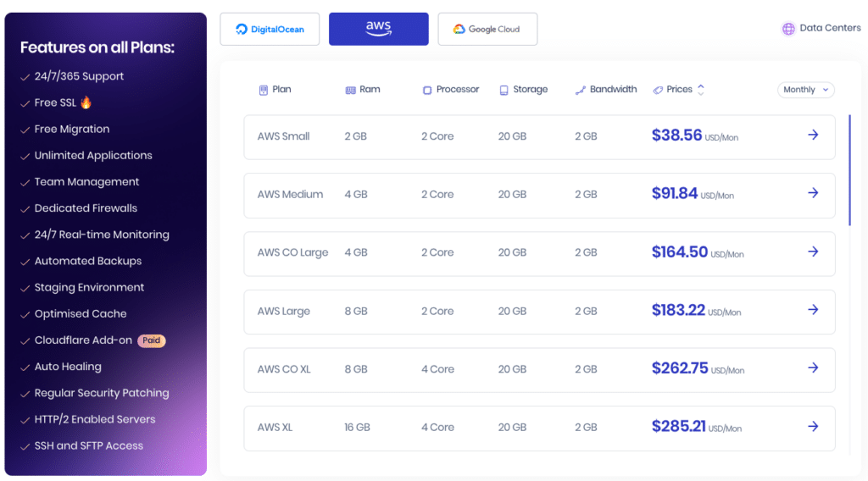Click the Ram column header icon
The height and width of the screenshot is (481, 868).
[x=350, y=90]
